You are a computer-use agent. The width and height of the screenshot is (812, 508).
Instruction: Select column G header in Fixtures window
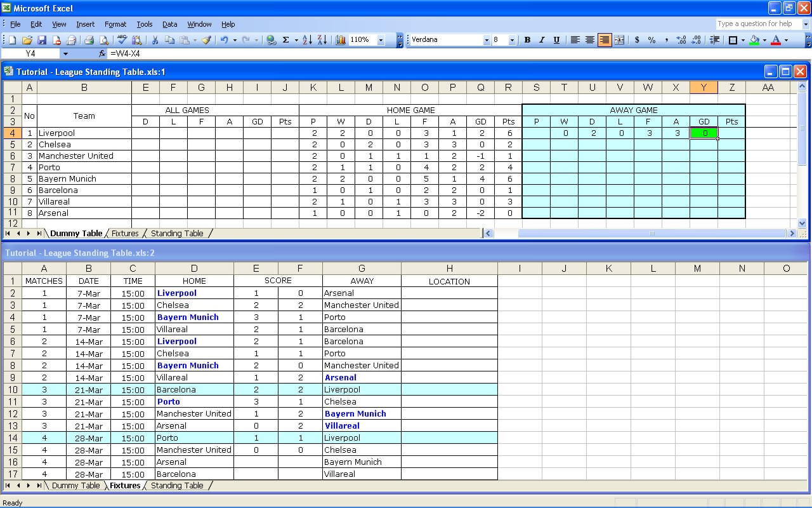[x=362, y=269]
